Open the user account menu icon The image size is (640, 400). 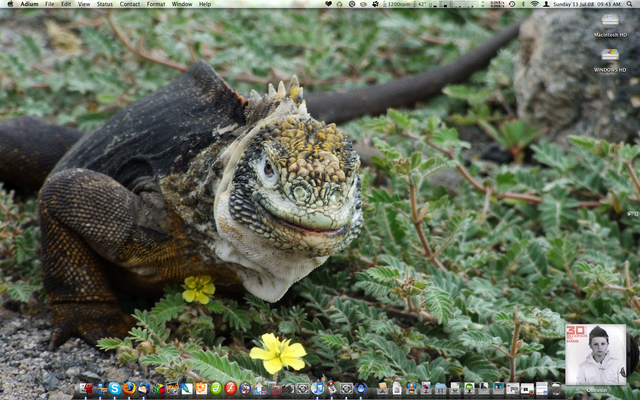click(546, 4)
